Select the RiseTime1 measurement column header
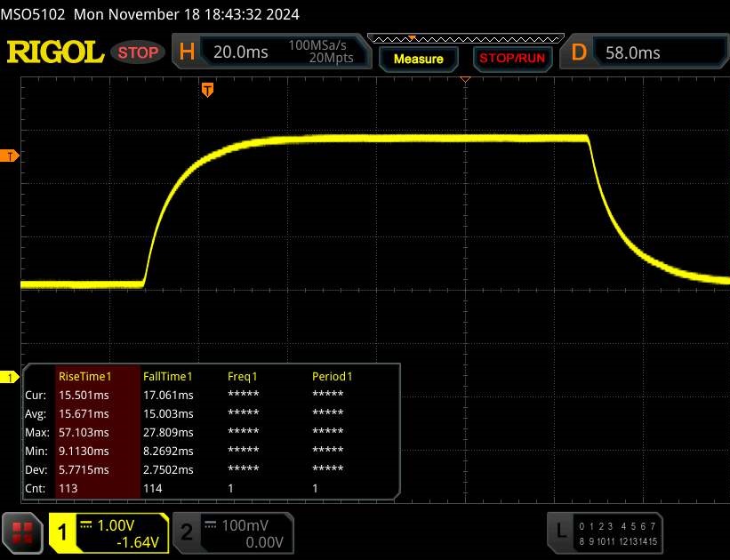The height and width of the screenshot is (560, 730). (84, 376)
